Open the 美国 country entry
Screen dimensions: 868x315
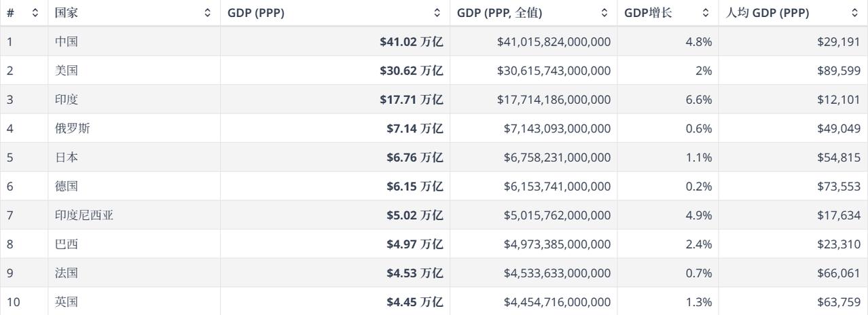[x=67, y=71]
